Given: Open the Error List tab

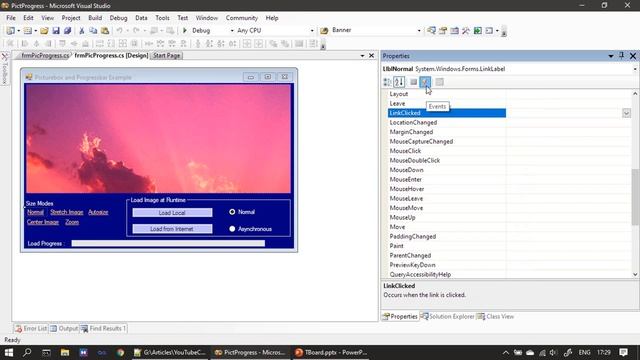Looking at the screenshot, I should tap(31, 328).
